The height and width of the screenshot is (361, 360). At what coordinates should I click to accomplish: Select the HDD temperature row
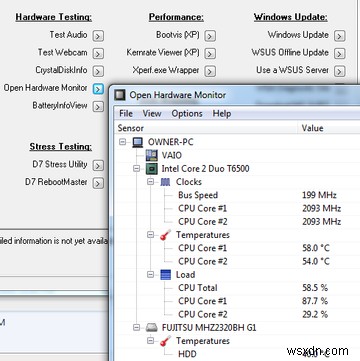(237, 354)
